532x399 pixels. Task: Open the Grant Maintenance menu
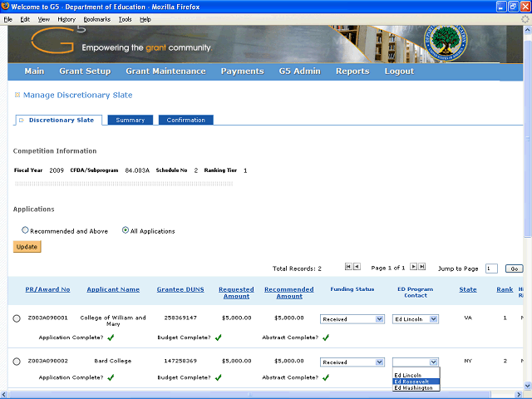pos(165,71)
